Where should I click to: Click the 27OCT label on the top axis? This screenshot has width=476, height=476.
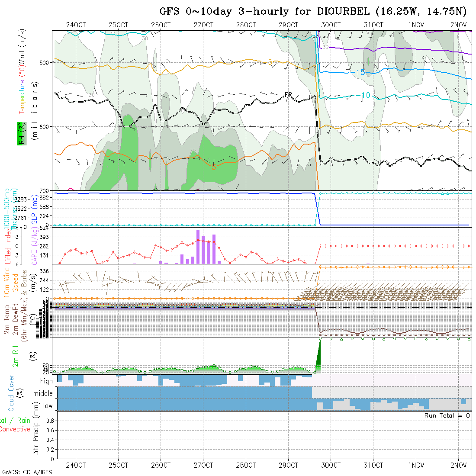pyautogui.click(x=203, y=25)
